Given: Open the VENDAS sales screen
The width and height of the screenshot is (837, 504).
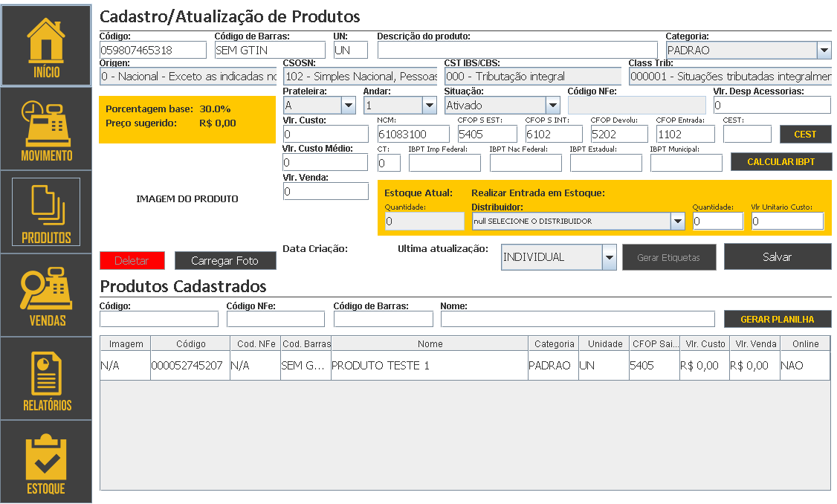Looking at the screenshot, I should pos(46,295).
